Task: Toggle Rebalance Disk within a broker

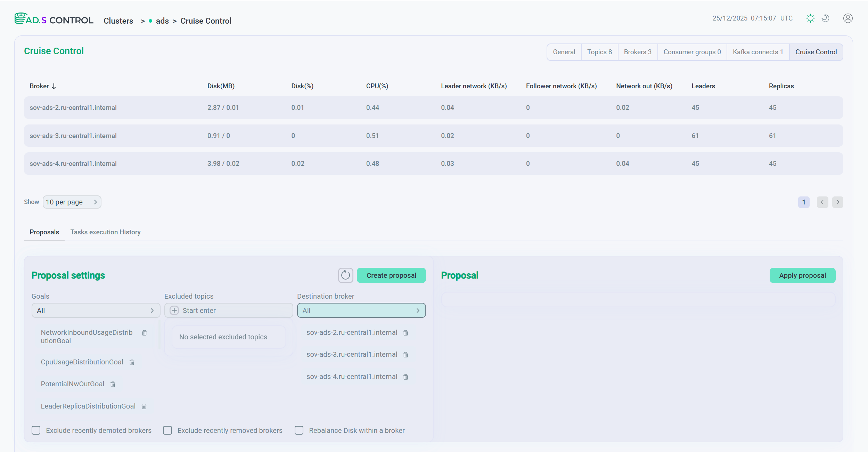Action: click(x=299, y=430)
